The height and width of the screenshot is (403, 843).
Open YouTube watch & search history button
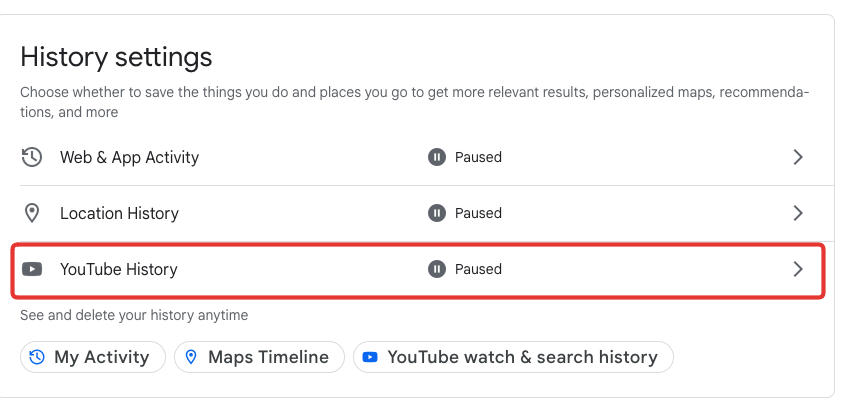513,357
